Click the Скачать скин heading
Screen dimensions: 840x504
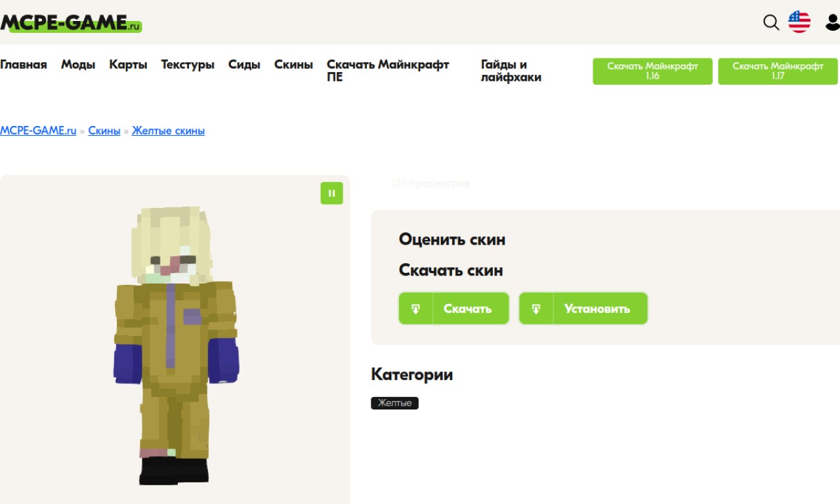[451, 270]
